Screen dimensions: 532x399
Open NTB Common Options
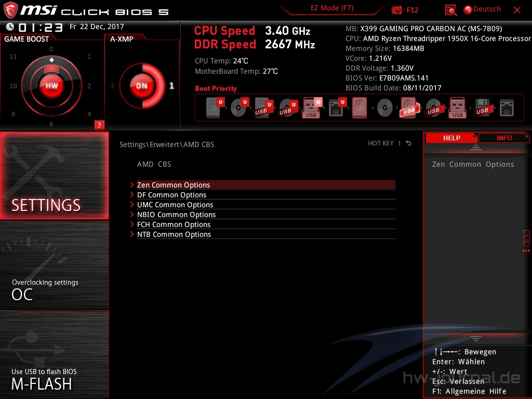(x=266, y=234)
